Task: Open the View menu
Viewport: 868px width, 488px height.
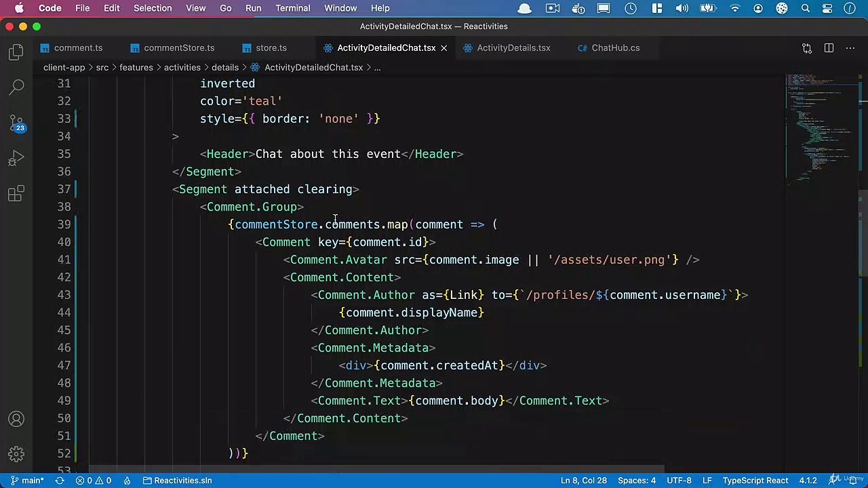Action: (x=195, y=8)
